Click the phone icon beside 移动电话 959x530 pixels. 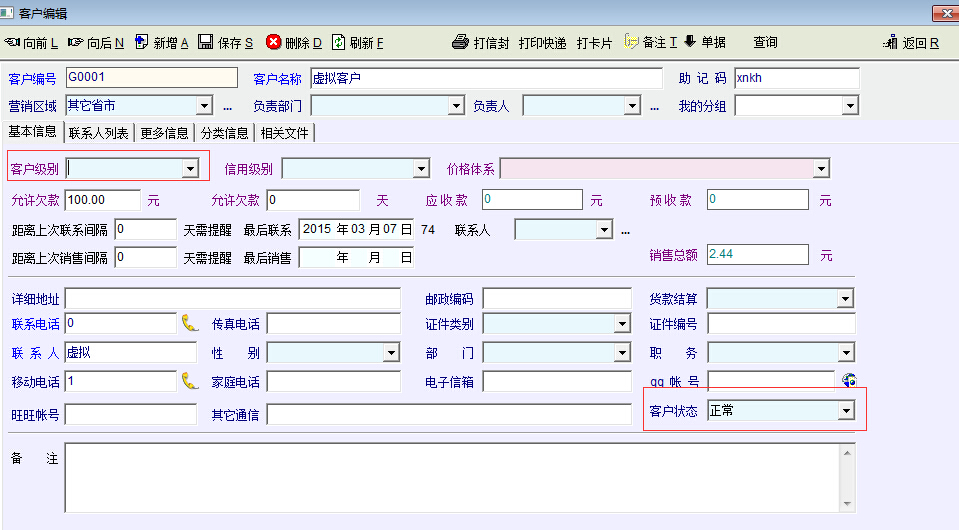[x=190, y=381]
